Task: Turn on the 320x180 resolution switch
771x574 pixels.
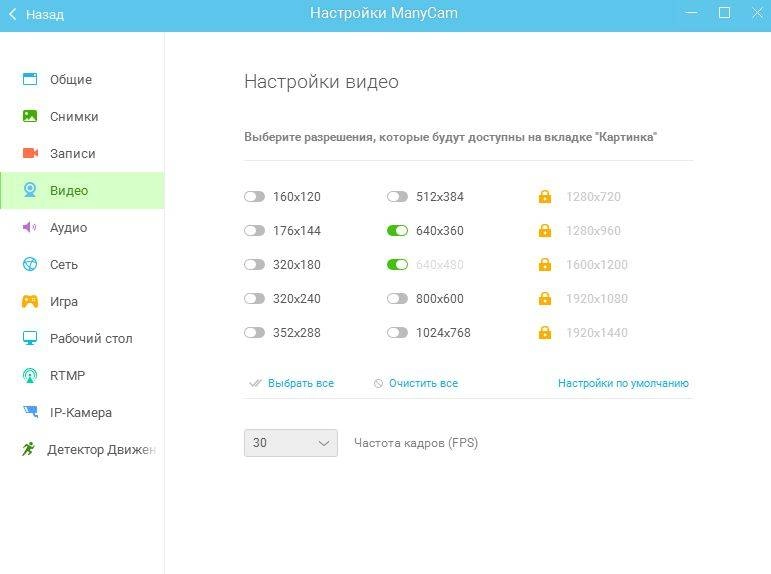Action: pyautogui.click(x=254, y=265)
